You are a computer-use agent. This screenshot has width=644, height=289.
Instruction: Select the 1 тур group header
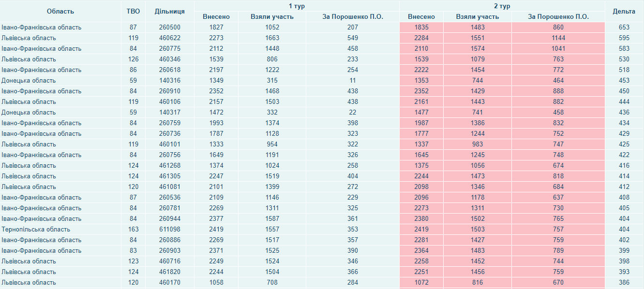(297, 6)
